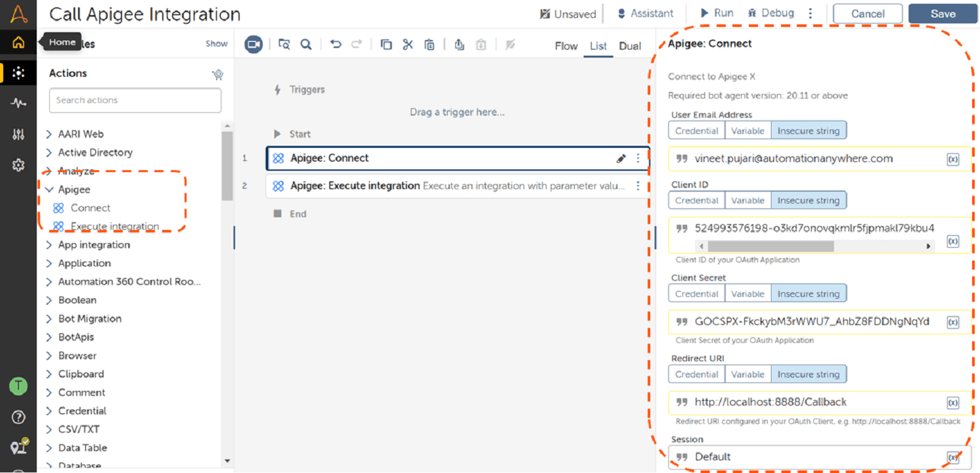Screen dimensions: 980x473
Task: Select Credential for Client ID
Action: (696, 200)
